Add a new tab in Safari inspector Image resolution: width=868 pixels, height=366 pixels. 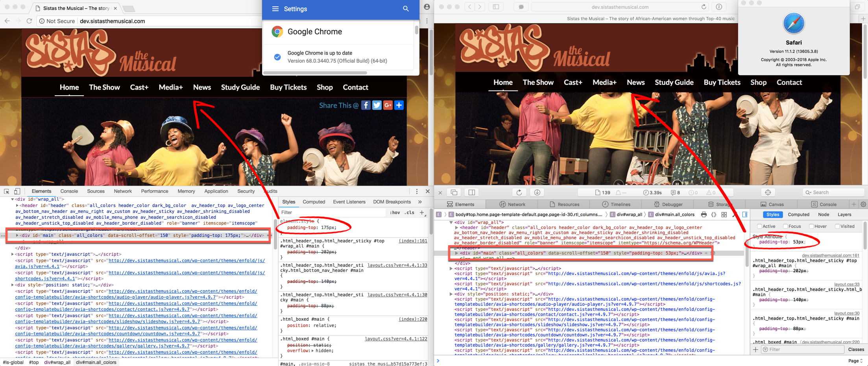click(854, 204)
